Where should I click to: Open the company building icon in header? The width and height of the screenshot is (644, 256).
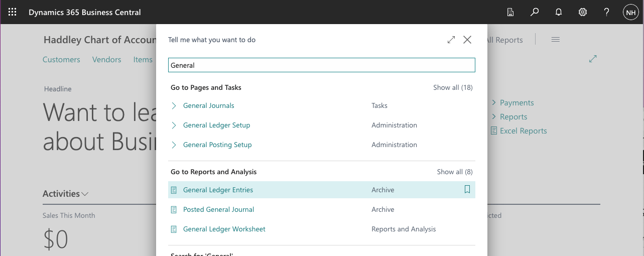coord(510,12)
